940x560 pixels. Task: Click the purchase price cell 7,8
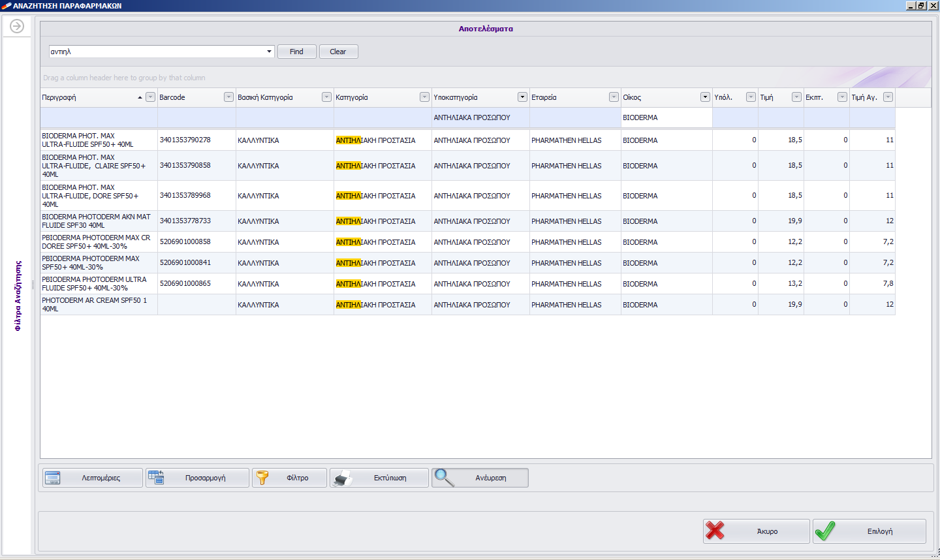pyautogui.click(x=873, y=283)
